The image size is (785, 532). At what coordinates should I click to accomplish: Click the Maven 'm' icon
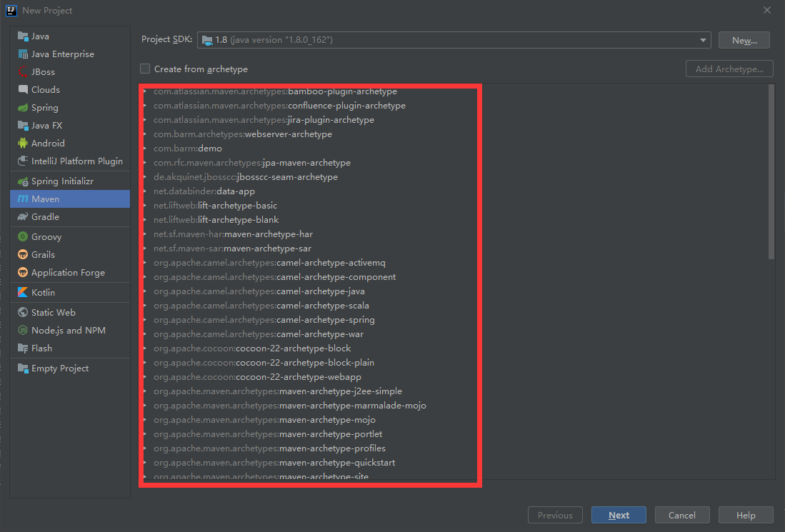point(23,199)
